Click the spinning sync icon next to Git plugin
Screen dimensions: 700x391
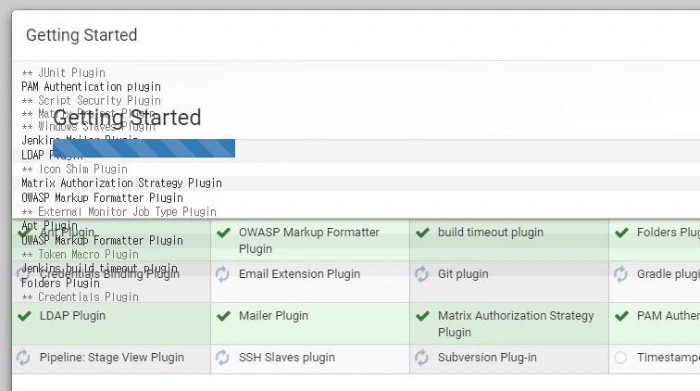421,274
